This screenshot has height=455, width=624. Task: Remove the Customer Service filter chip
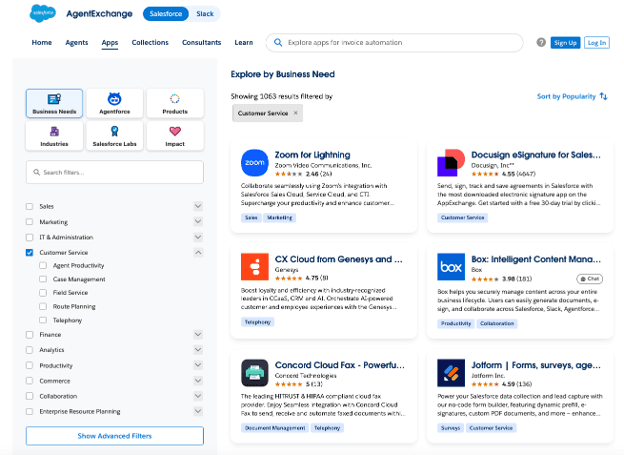(x=296, y=113)
